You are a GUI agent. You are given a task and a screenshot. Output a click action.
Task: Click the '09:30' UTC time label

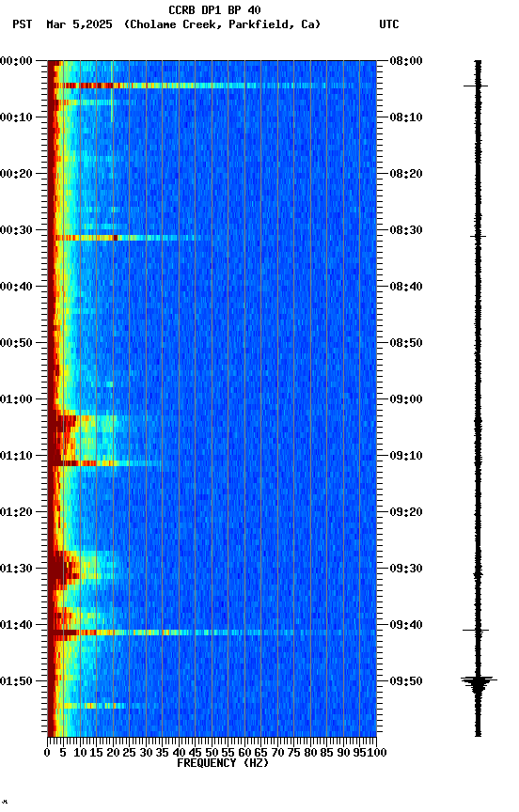406,570
